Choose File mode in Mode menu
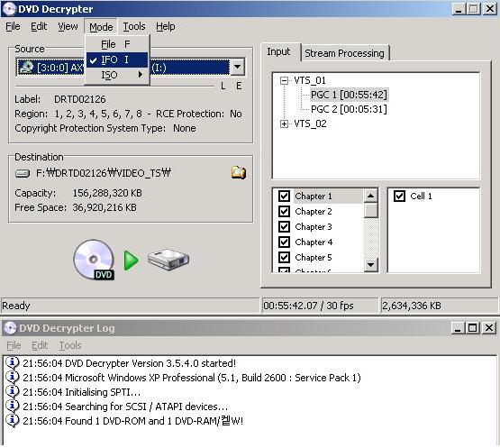Screen dimensions: 500x448 coord(117,44)
